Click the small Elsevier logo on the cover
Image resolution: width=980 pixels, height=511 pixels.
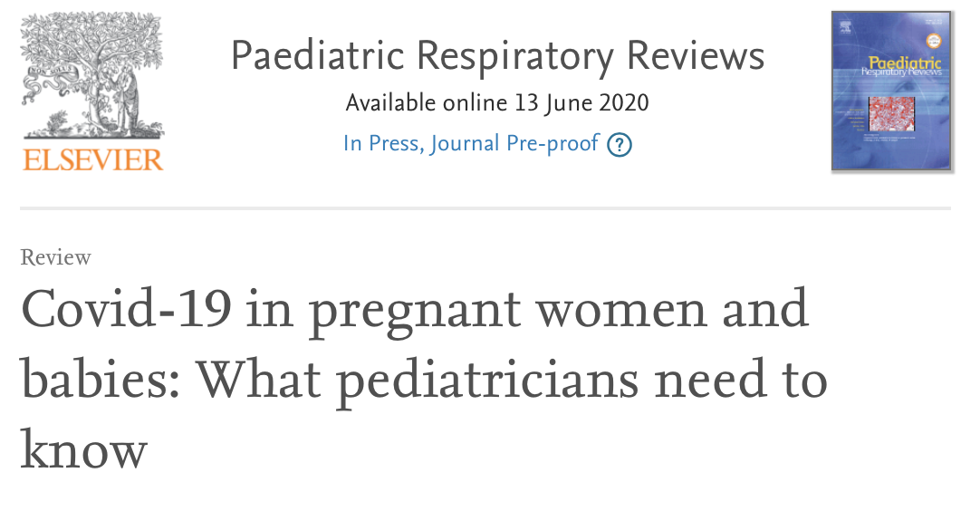coord(845,26)
